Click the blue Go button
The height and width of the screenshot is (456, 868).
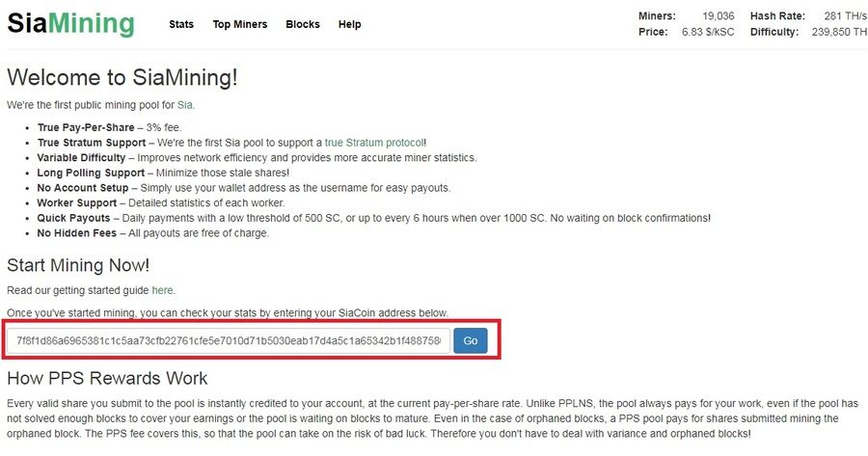pos(471,340)
